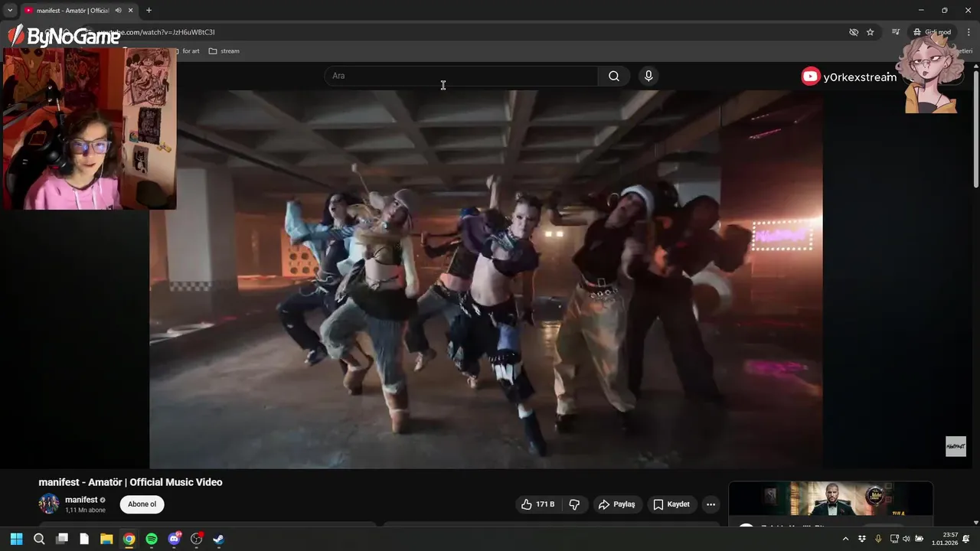
Task: Open the 'Gizli mod' incognito indicator
Action: pos(932,32)
